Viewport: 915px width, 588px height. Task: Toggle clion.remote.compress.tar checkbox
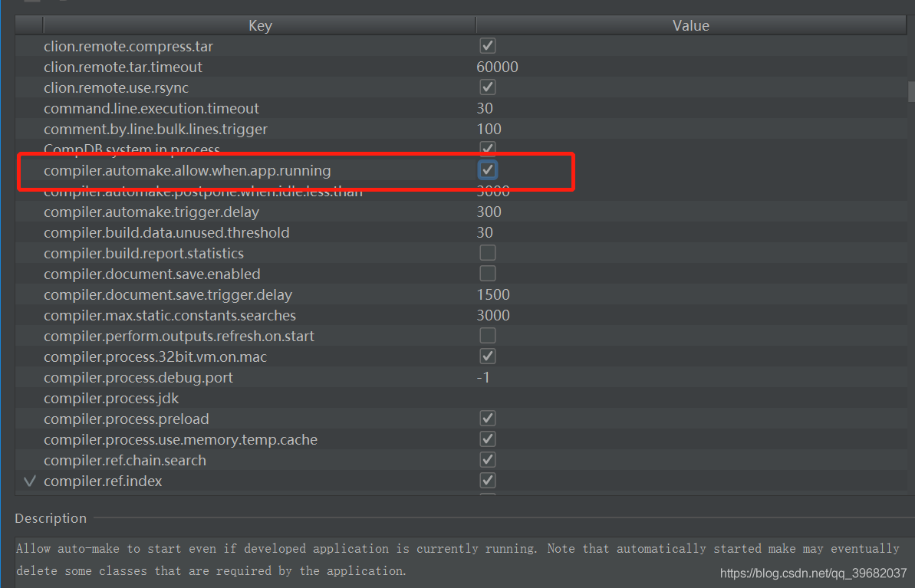(488, 46)
